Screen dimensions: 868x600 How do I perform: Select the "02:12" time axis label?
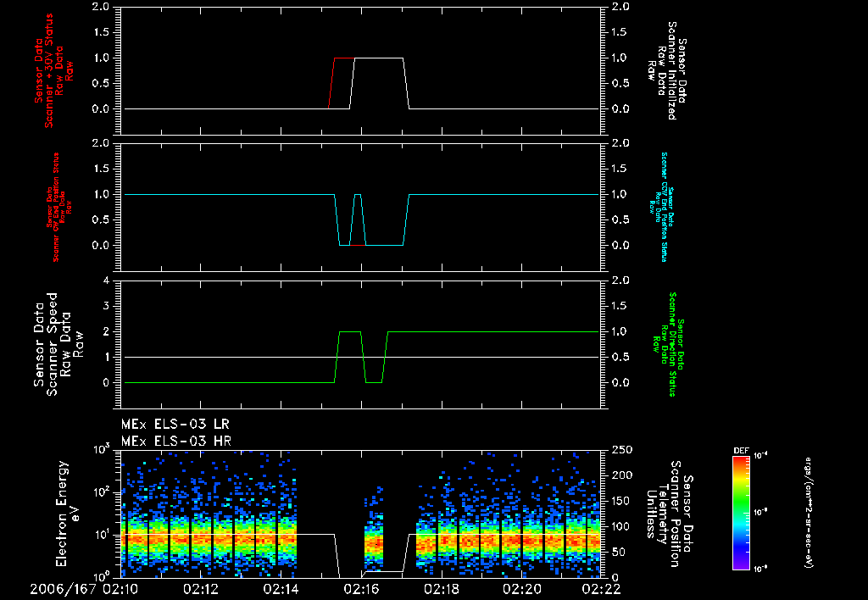200,589
